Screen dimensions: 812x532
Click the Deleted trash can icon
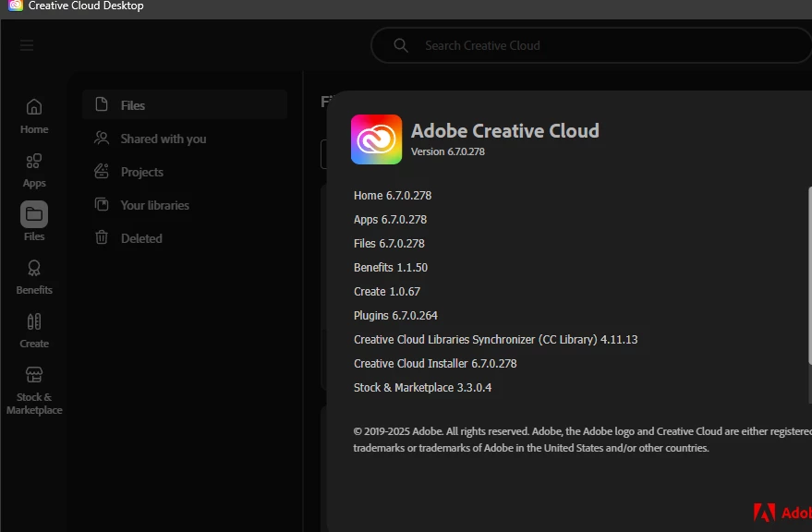tap(102, 237)
